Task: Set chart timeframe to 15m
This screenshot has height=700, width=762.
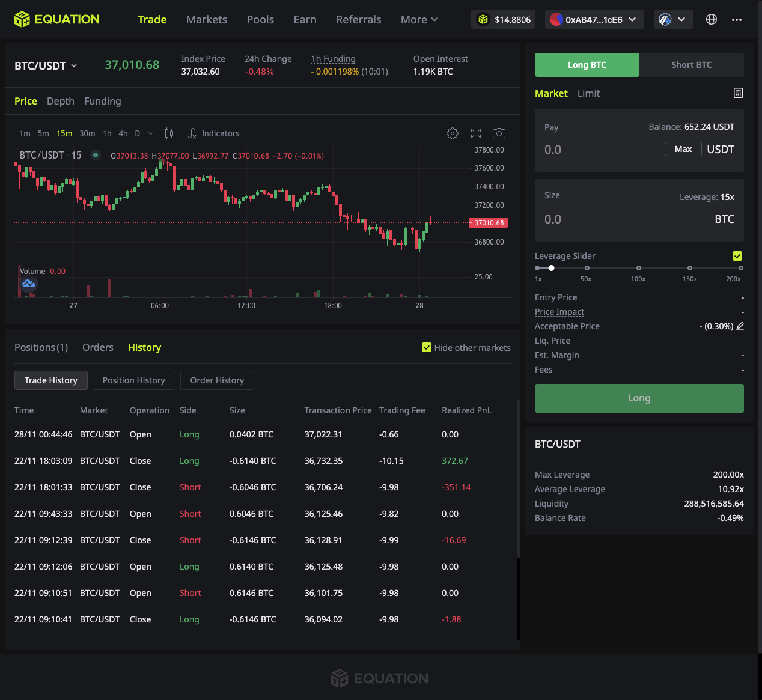Action: click(x=64, y=133)
